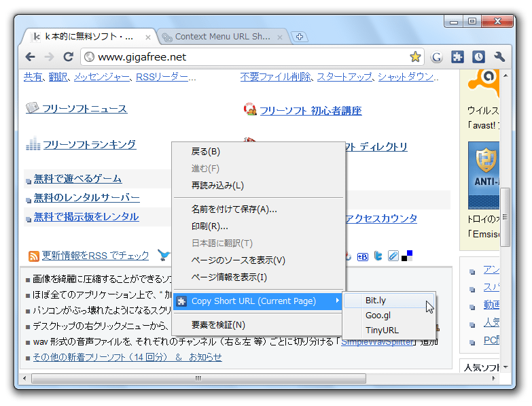Open the 無料で遊べるゲーム link
This screenshot has height=406, width=532.
pyautogui.click(x=77, y=179)
